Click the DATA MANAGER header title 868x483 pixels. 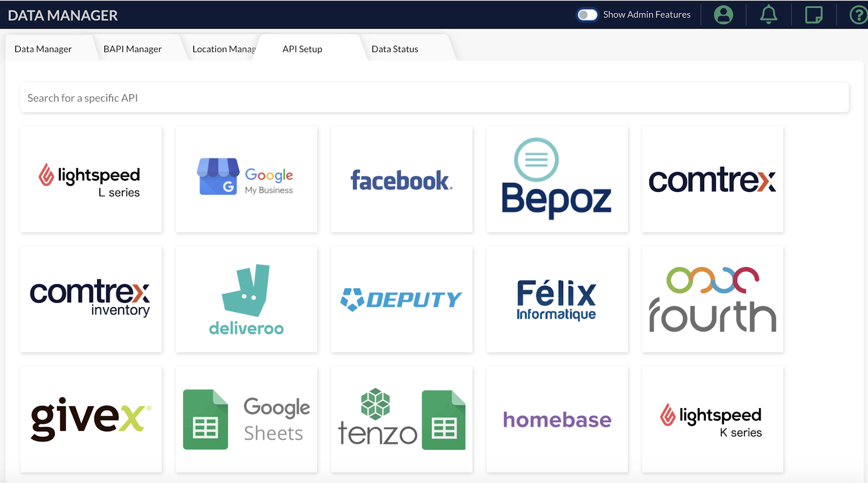(63, 15)
